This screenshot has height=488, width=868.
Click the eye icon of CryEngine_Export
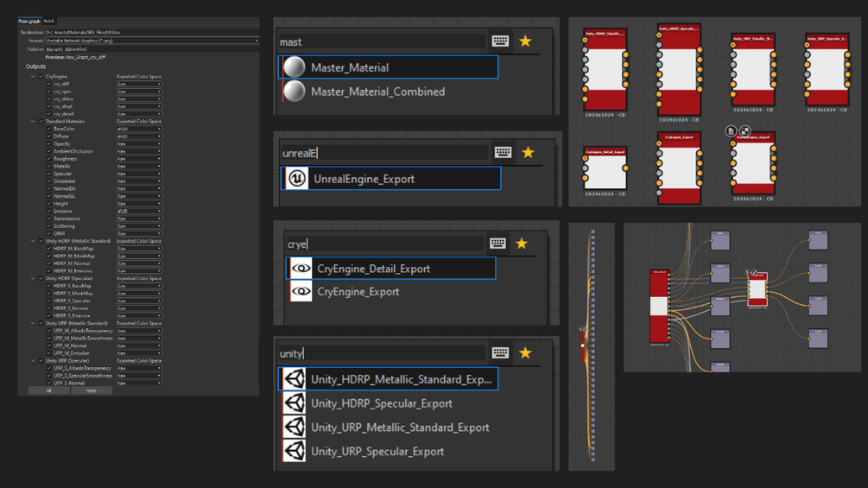click(301, 291)
